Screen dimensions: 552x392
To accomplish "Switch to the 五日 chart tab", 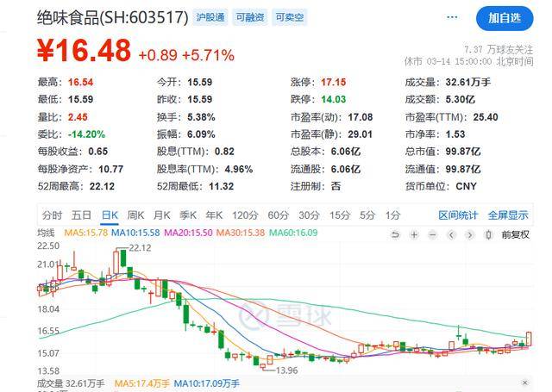I will click(81, 215).
